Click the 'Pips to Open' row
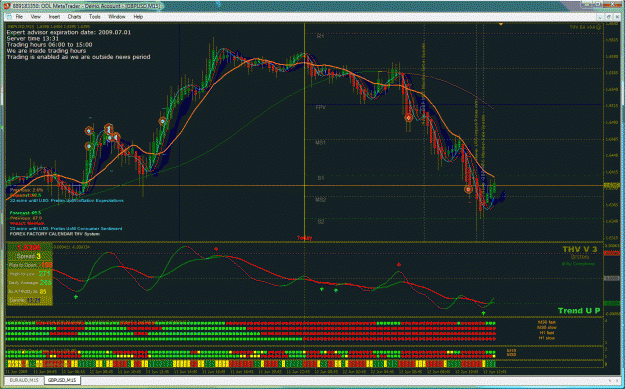 pos(29,265)
